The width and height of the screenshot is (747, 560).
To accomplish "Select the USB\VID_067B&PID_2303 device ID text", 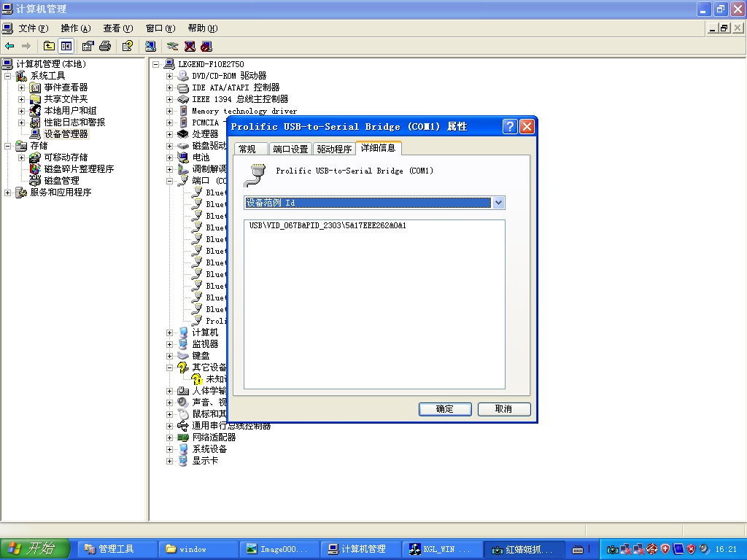I will (328, 226).
